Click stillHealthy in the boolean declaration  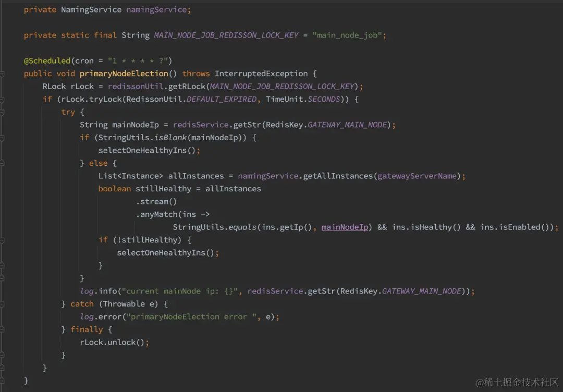[163, 189]
